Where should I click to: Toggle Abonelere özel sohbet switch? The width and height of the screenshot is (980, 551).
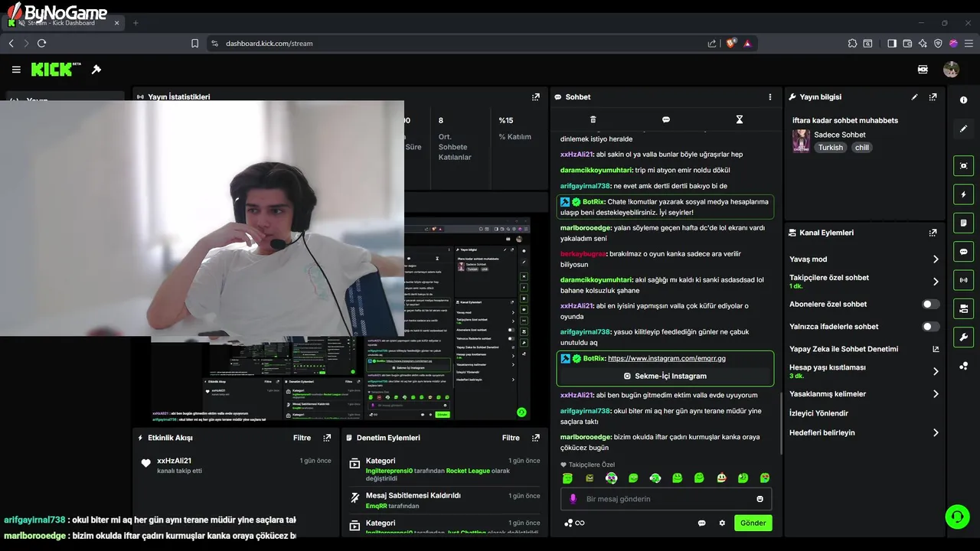coord(930,304)
